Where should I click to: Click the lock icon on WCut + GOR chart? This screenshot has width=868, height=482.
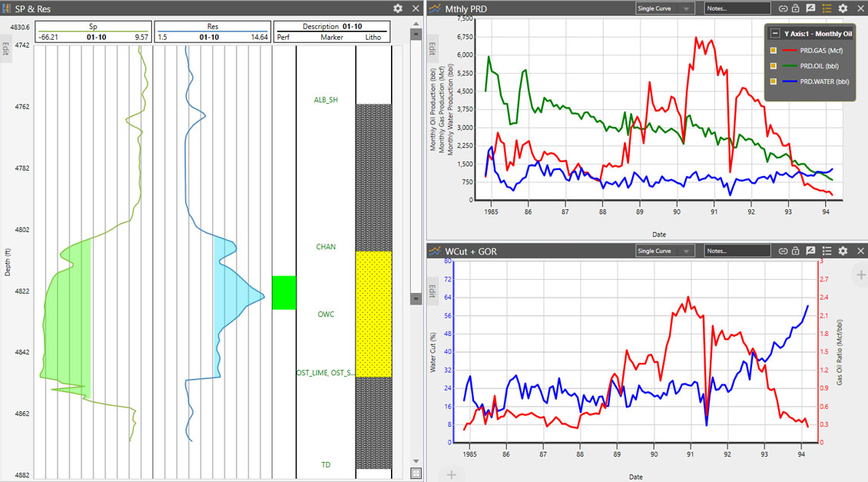point(795,251)
